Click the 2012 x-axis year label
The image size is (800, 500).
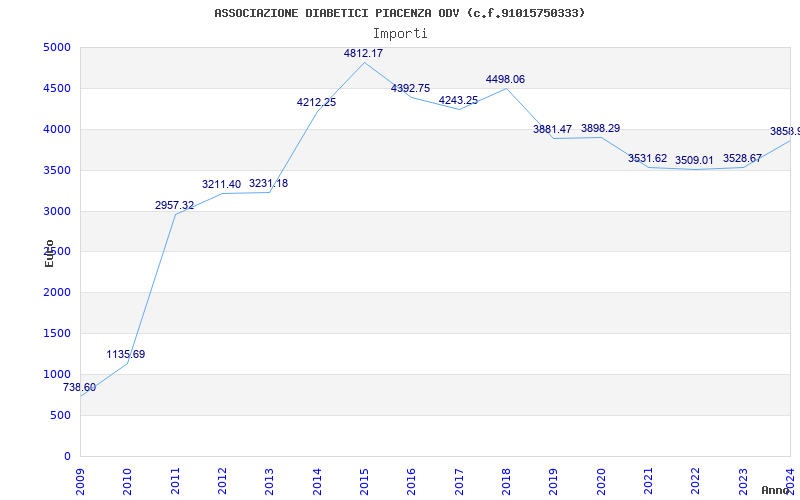click(x=222, y=482)
